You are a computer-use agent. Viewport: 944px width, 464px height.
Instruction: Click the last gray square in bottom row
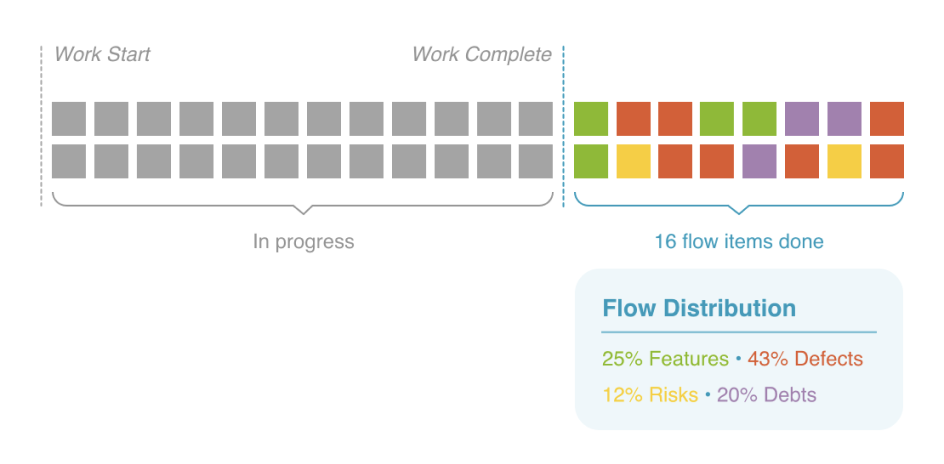pos(536,161)
